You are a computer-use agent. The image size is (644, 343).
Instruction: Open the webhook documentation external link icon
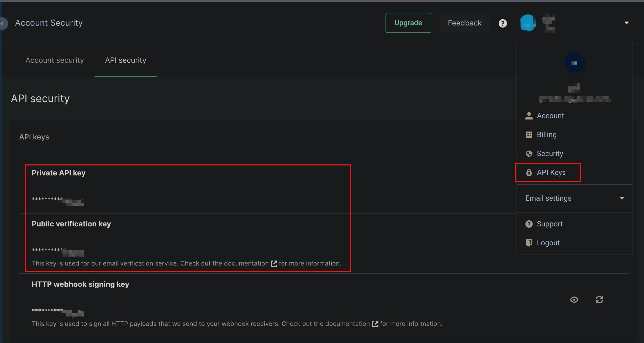coord(375,324)
